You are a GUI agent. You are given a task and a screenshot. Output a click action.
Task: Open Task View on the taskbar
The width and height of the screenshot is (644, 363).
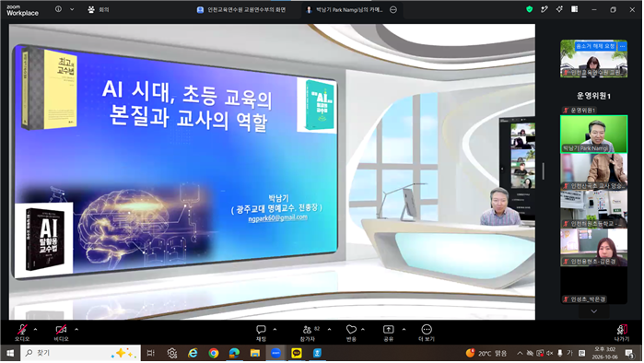[x=151, y=353]
